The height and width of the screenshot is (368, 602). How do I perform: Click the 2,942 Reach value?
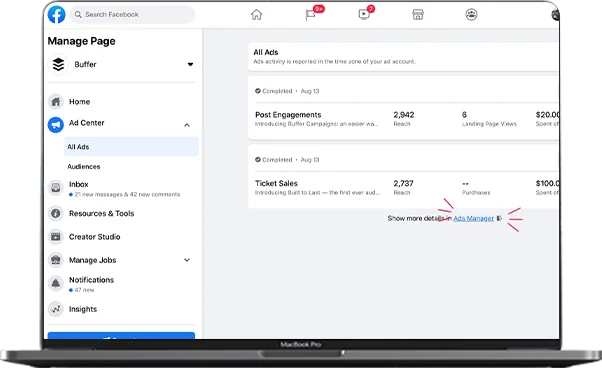pyautogui.click(x=404, y=115)
